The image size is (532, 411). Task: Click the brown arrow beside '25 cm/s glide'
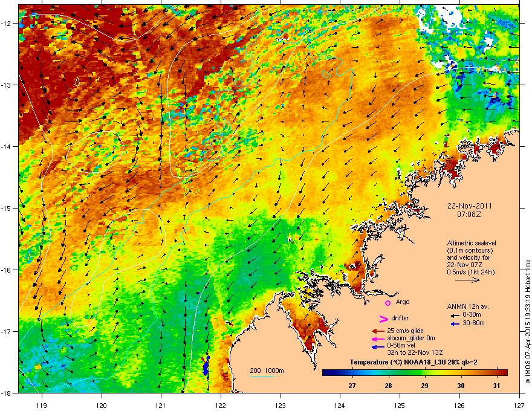coord(378,331)
